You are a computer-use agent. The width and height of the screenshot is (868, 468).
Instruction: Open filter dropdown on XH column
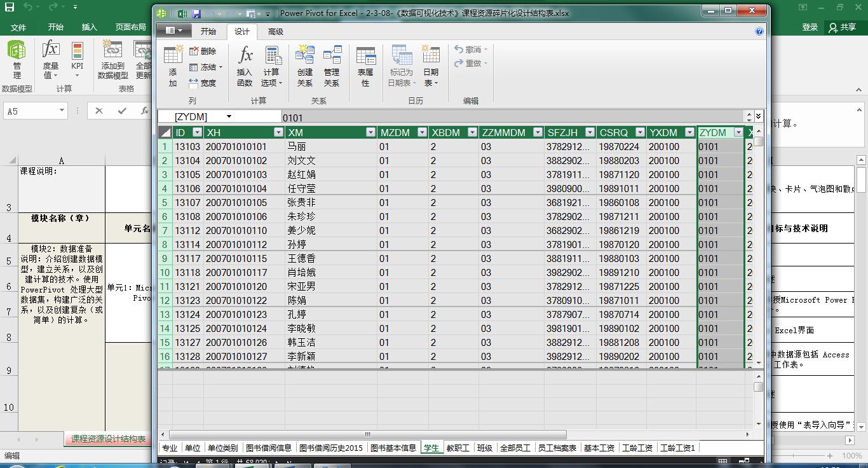[278, 132]
